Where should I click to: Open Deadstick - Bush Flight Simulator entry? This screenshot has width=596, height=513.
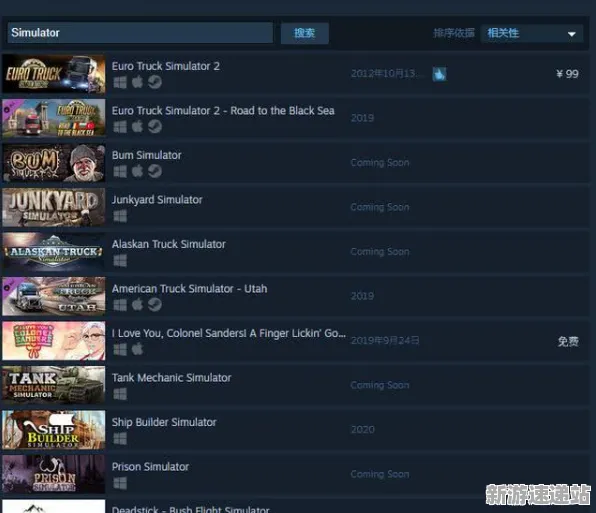coord(190,509)
